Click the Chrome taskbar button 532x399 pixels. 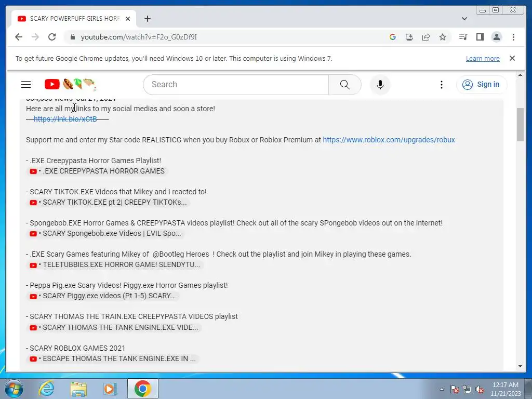(142, 389)
